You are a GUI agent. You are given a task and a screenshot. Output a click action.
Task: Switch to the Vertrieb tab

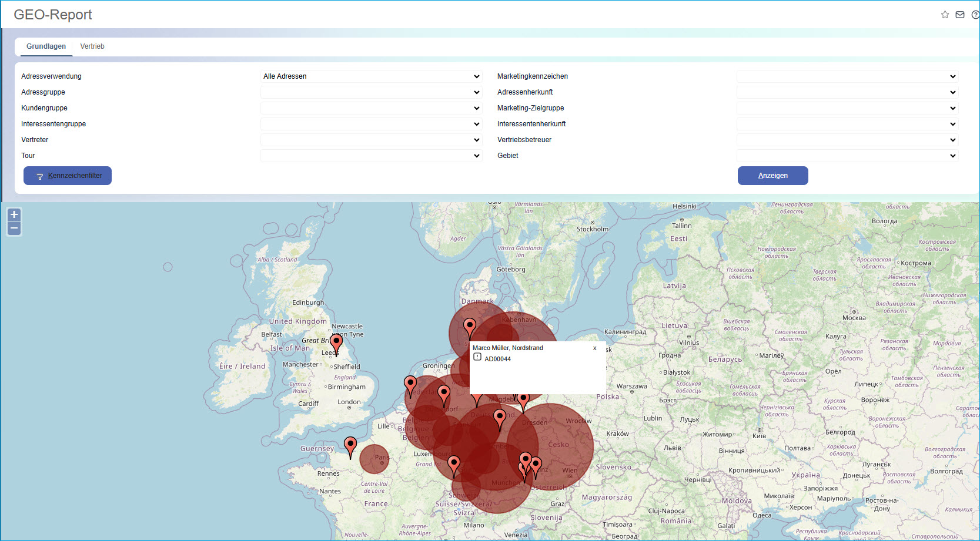click(x=92, y=46)
